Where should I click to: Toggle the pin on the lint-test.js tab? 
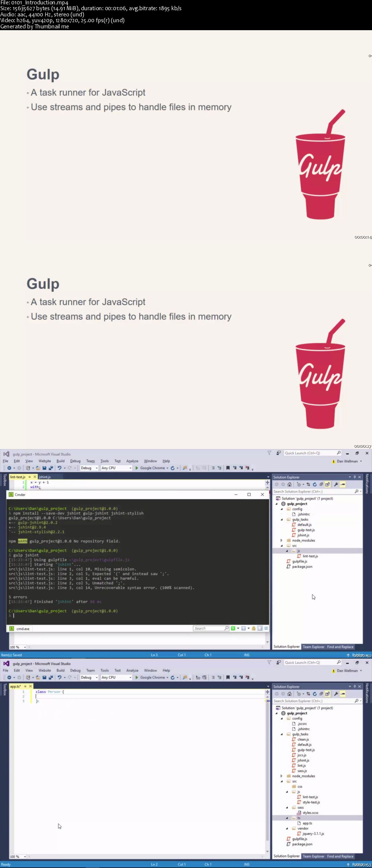(x=29, y=477)
